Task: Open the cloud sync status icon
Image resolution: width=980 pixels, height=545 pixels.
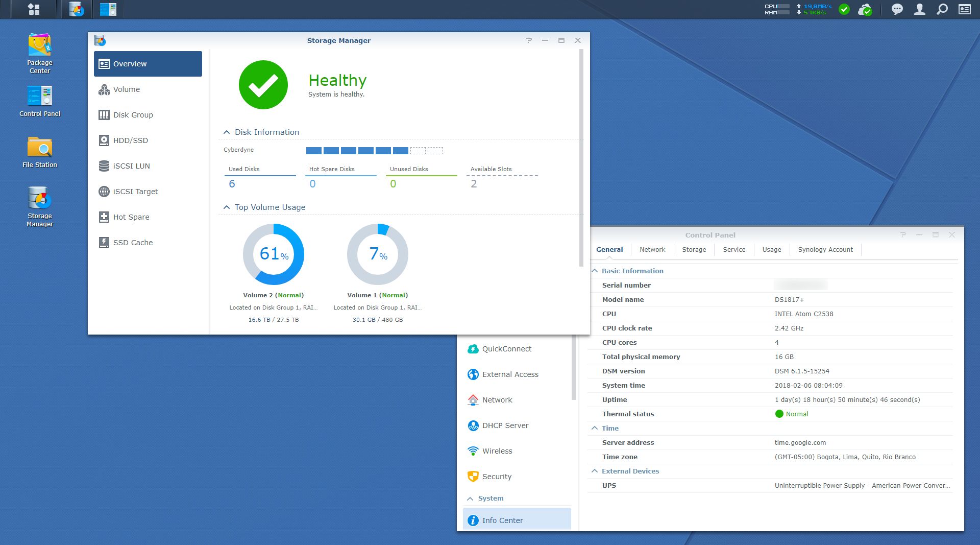Action: 865,9
